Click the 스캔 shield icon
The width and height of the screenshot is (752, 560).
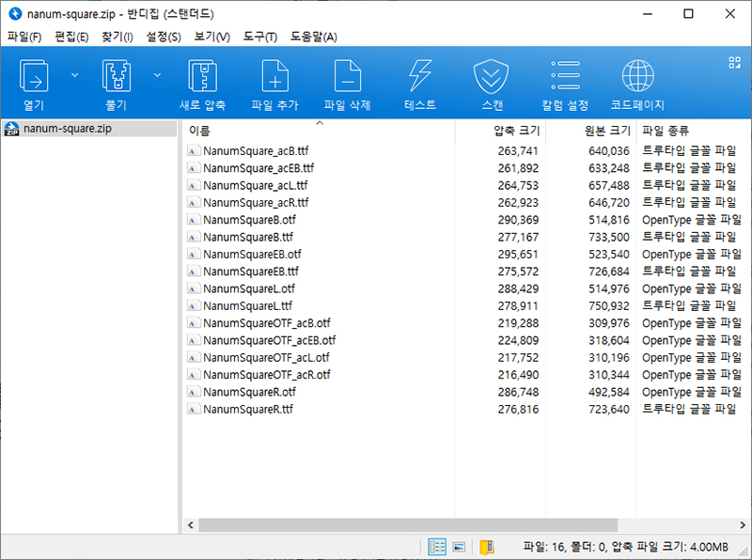pyautogui.click(x=491, y=77)
